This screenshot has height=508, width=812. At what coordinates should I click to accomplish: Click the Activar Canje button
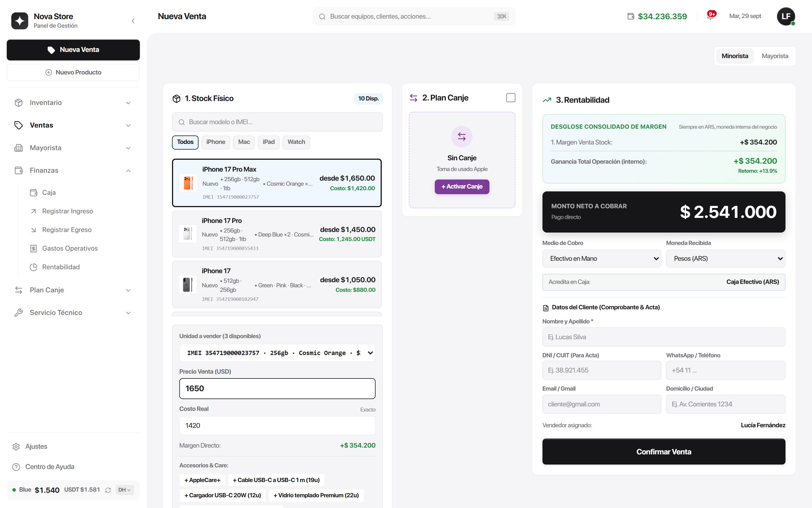coord(462,187)
